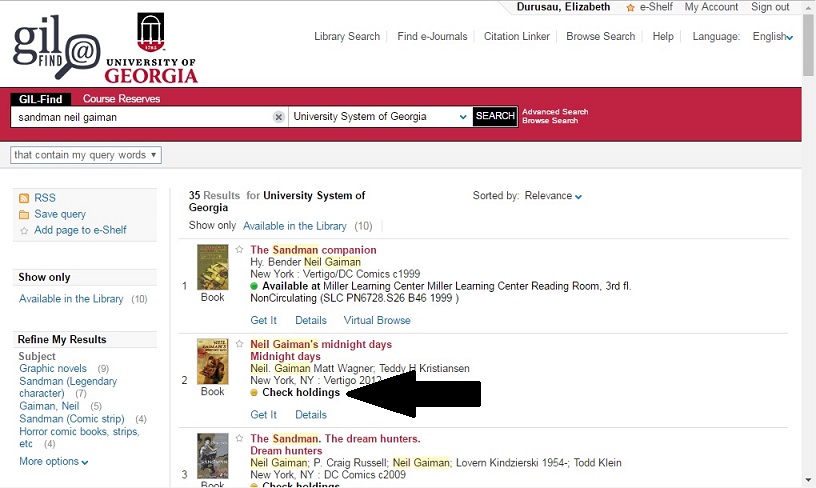Switch to the Course Reserves tab
Viewport: 816px width, 488px height.
point(121,99)
